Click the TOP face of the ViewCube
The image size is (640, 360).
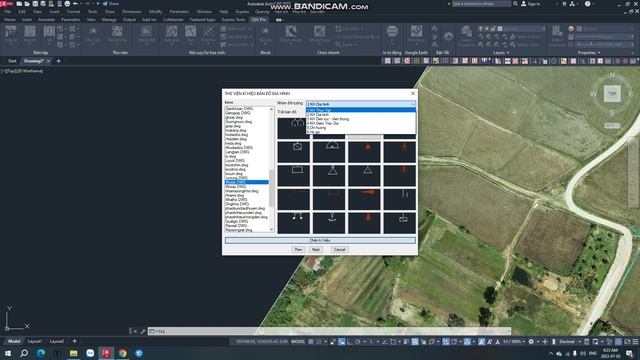612,93
